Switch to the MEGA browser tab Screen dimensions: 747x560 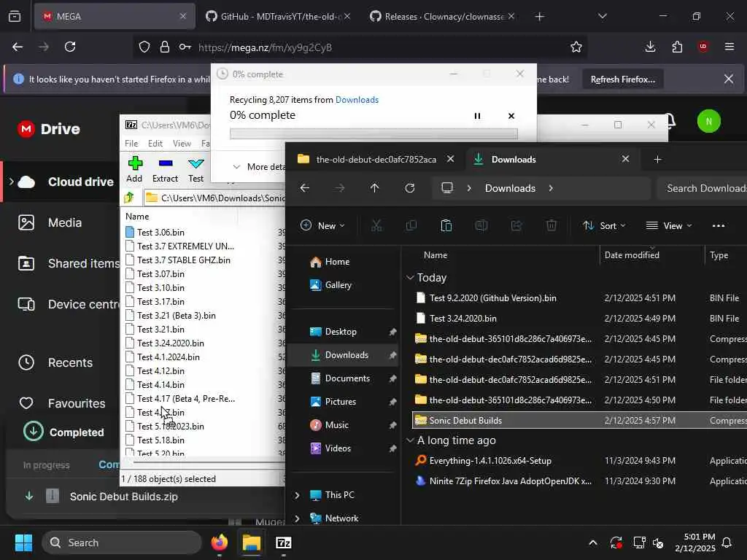115,16
